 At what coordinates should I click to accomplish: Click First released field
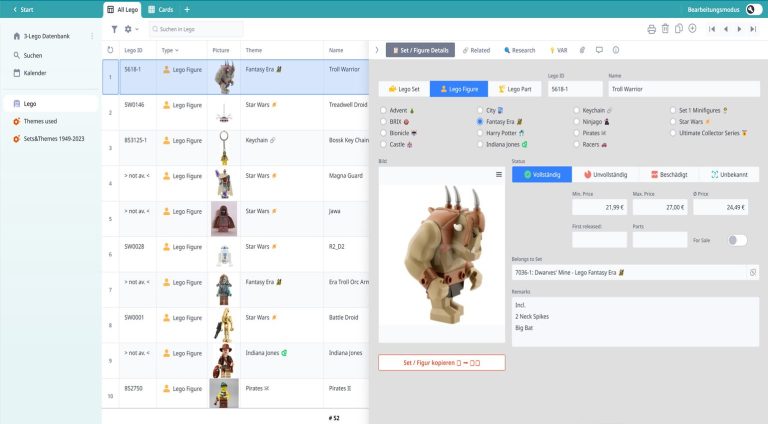click(600, 240)
